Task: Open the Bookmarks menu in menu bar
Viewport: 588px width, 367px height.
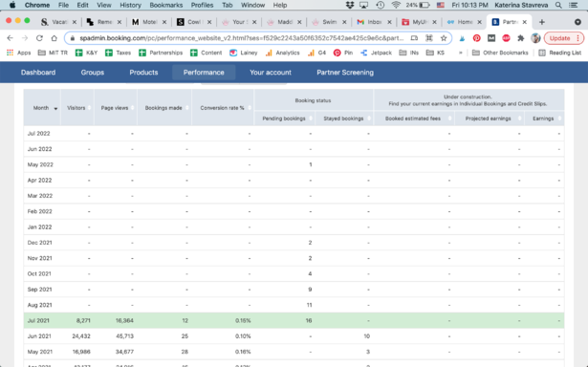Action: click(166, 5)
